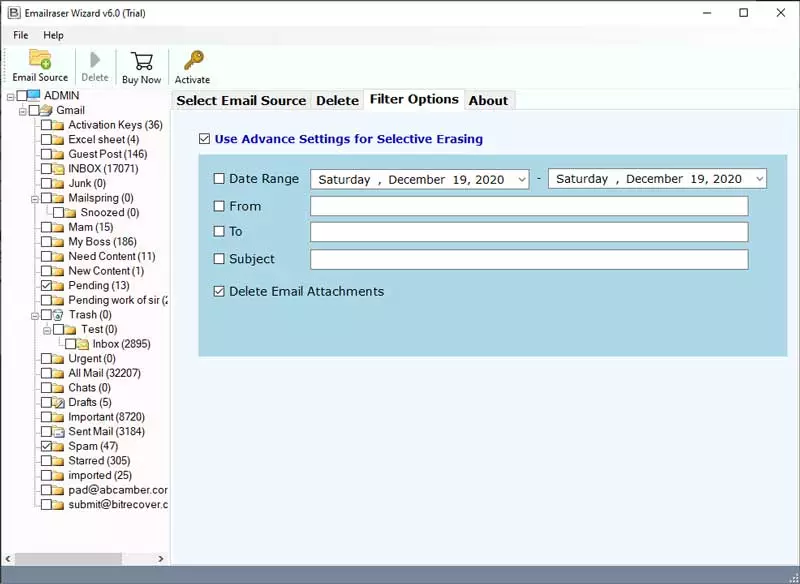Image resolution: width=800 pixels, height=584 pixels.
Task: Open the Email Source toolbar icon
Action: tap(40, 59)
